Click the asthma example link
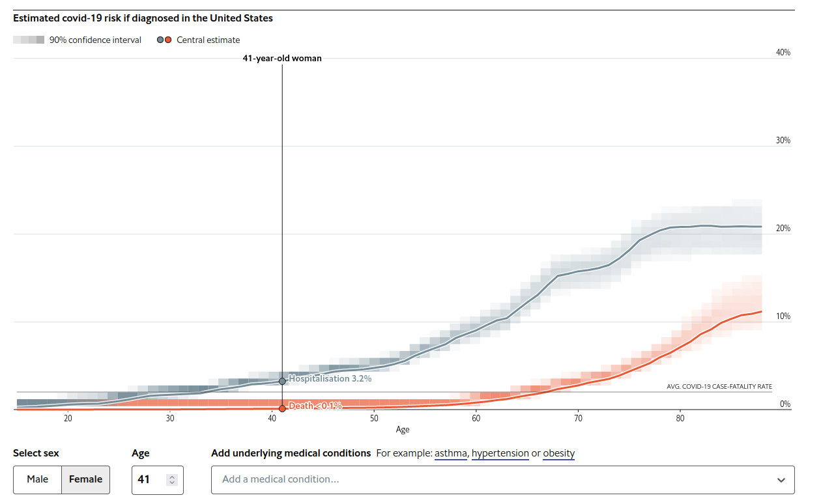Image resolution: width=821 pixels, height=504 pixels. (x=451, y=453)
